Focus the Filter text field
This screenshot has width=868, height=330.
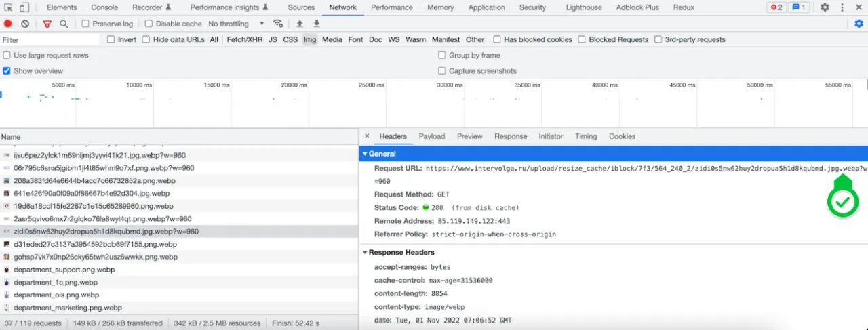[x=51, y=39]
